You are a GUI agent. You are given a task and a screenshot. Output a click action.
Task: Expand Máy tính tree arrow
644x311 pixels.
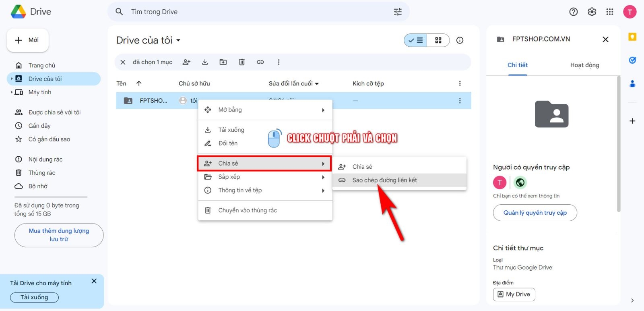click(x=12, y=92)
